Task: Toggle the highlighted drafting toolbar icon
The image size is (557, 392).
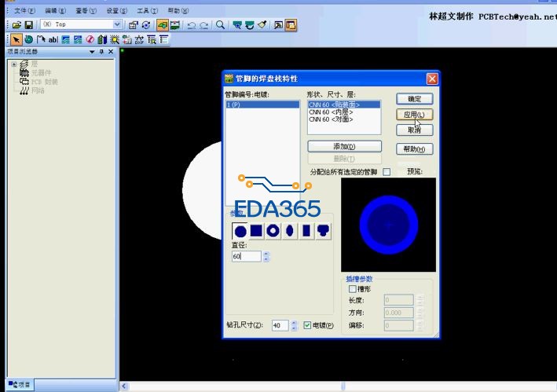Action: tap(163, 25)
